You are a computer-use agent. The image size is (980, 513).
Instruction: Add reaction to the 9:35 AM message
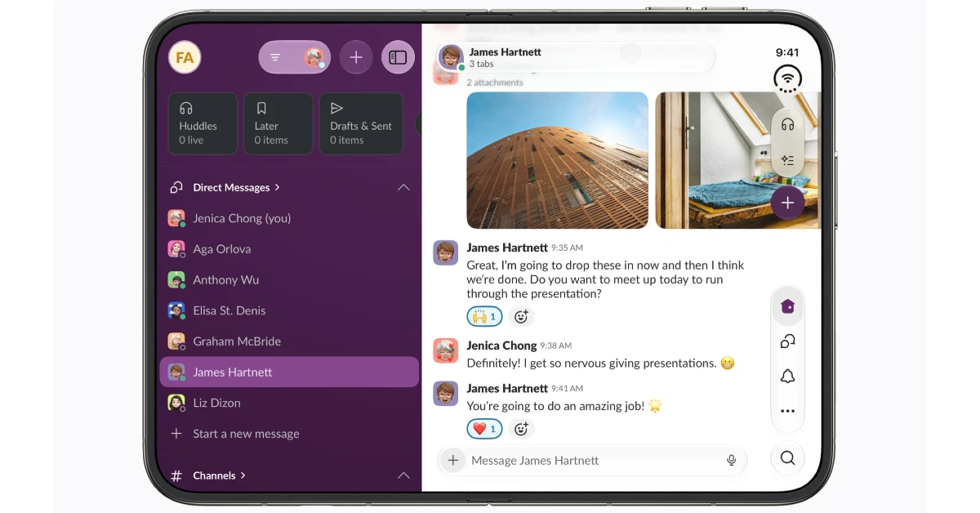tap(521, 316)
